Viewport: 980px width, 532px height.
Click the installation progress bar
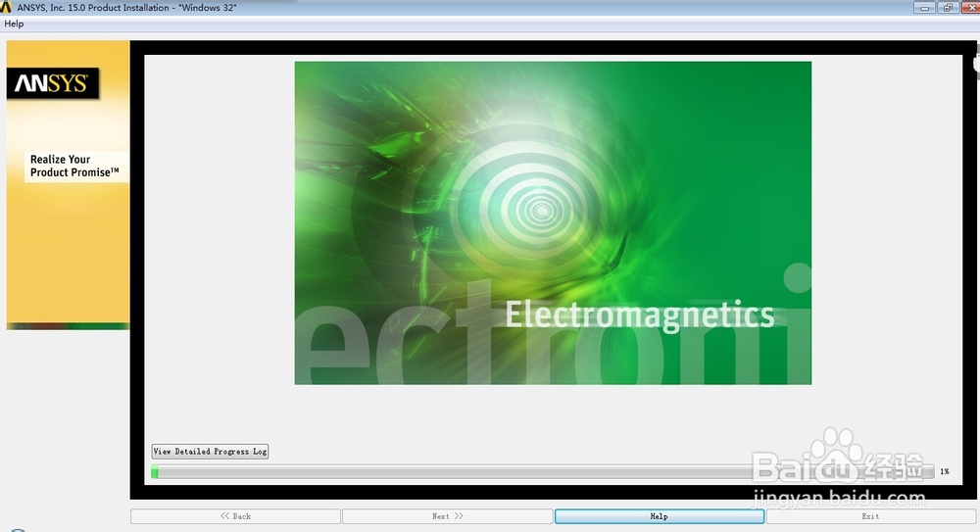point(543,472)
